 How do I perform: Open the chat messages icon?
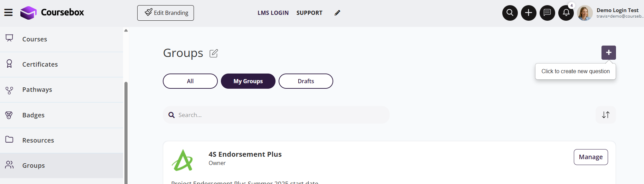coord(547,13)
